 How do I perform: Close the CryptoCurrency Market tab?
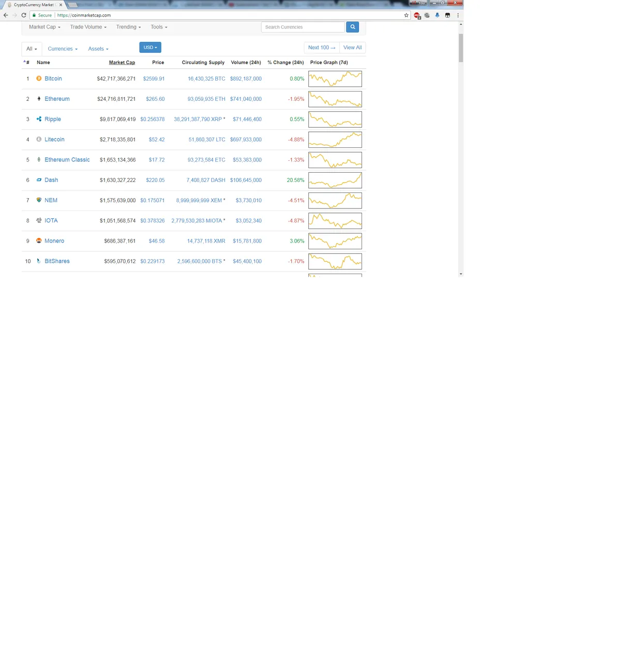click(x=61, y=5)
